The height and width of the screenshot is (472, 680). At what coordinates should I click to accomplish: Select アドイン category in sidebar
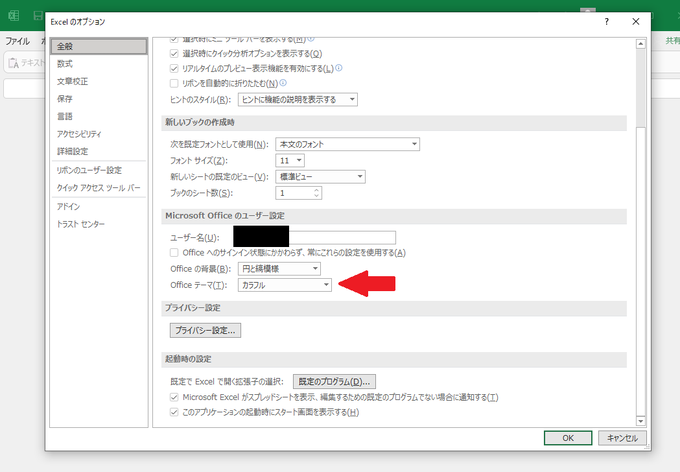point(99,206)
